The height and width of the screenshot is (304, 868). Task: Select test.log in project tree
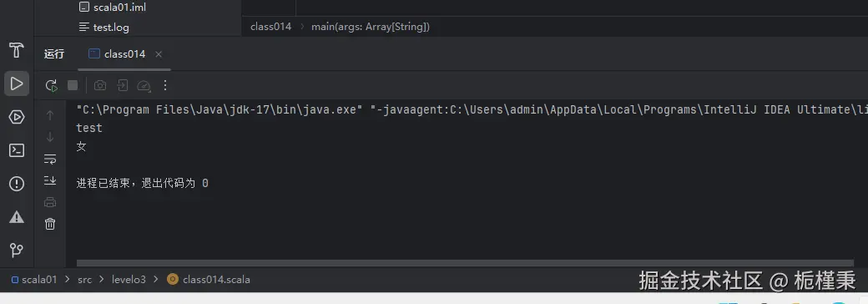click(x=104, y=27)
